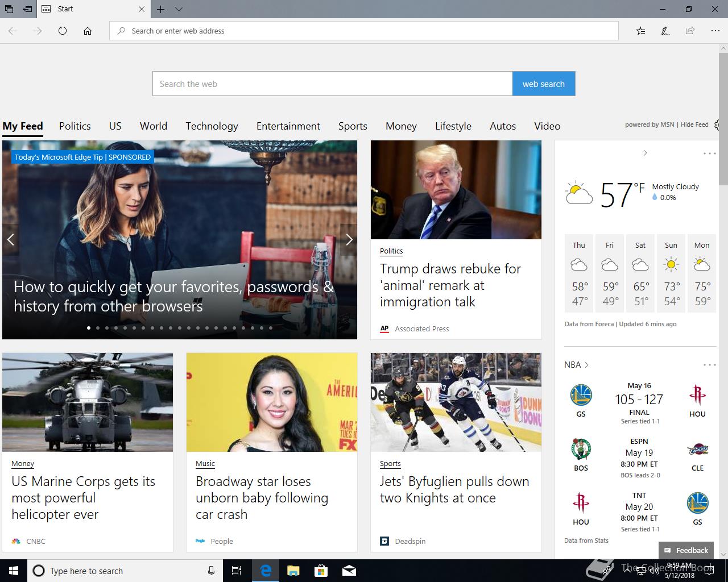Viewport: 728px width, 582px height.
Task: Click the Trump article photo
Action: point(456,190)
